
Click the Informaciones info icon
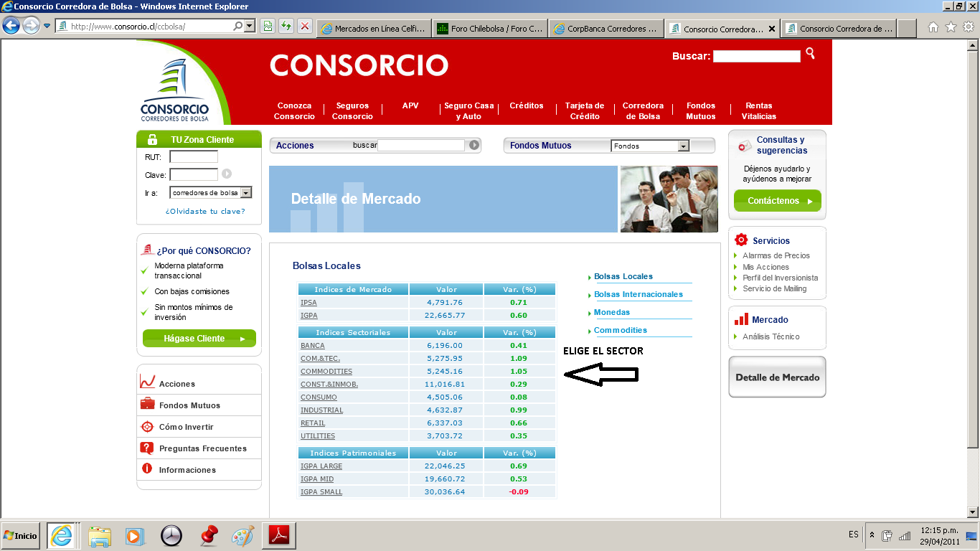tap(147, 468)
